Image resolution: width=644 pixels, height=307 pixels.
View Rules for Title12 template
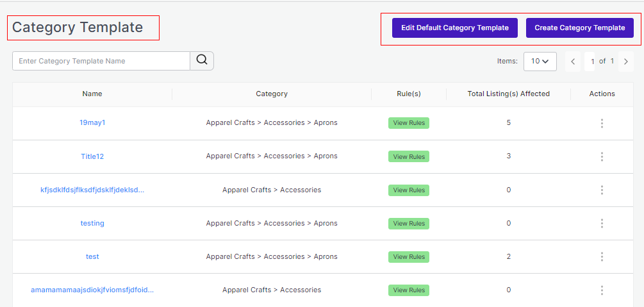(409, 156)
